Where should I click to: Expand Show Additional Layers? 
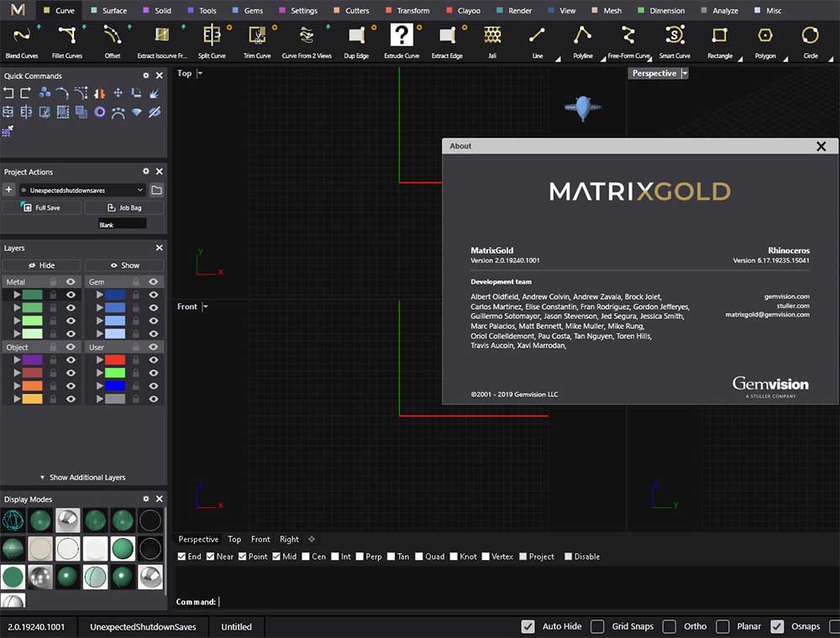point(84,477)
